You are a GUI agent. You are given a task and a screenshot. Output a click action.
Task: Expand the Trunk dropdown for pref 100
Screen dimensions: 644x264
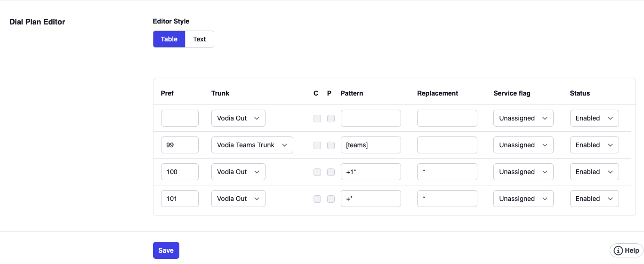pyautogui.click(x=238, y=172)
